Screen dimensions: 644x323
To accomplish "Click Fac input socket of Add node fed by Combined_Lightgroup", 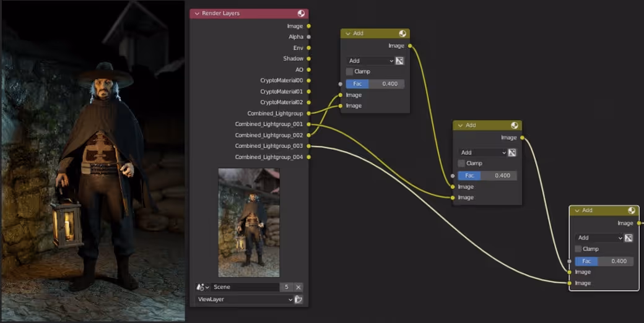I will [341, 84].
